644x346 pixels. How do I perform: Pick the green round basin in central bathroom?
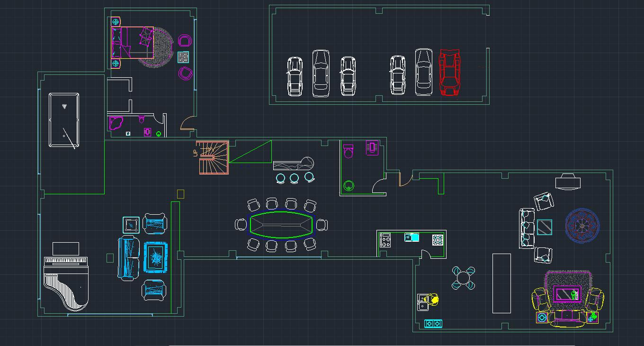click(349, 186)
